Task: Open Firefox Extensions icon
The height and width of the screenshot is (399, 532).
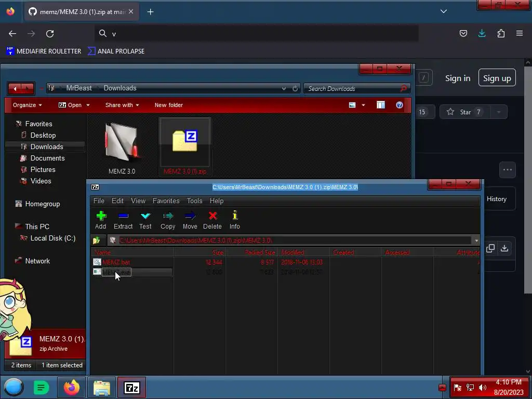Action: tap(501, 33)
